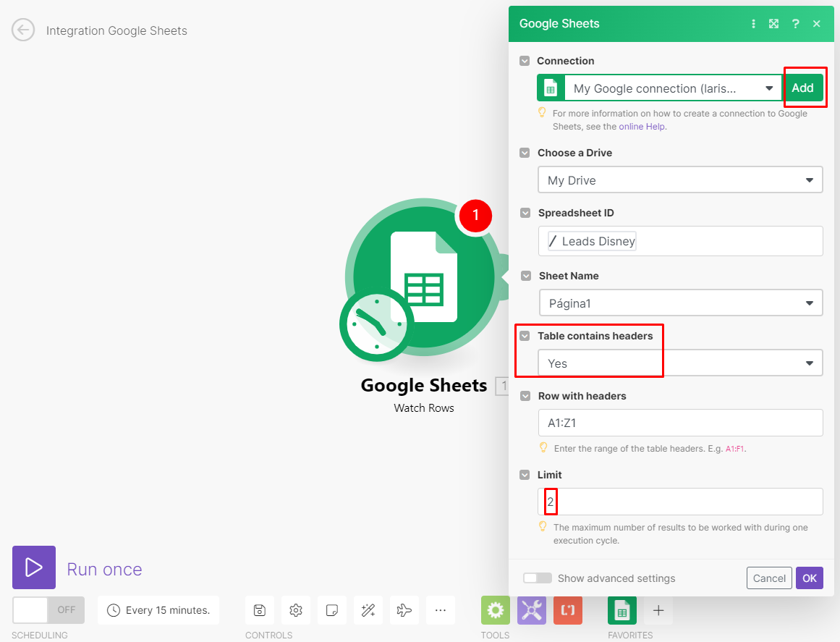
Task: Click the Row with headers A1:Z1 field
Action: point(680,423)
